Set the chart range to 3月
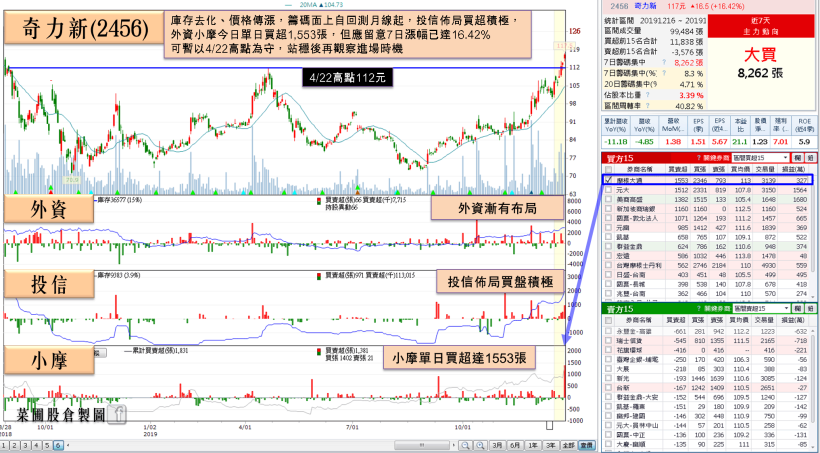The width and height of the screenshot is (820, 453). [x=498, y=445]
